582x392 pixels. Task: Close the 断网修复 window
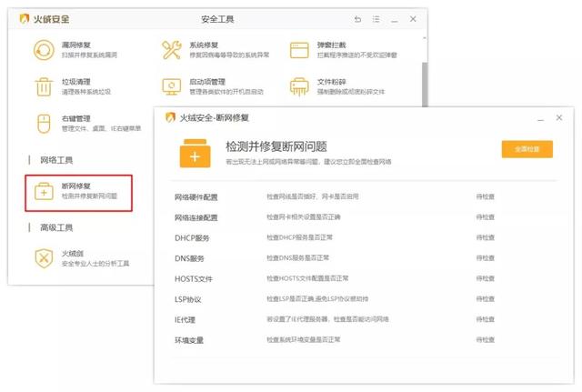[559, 117]
